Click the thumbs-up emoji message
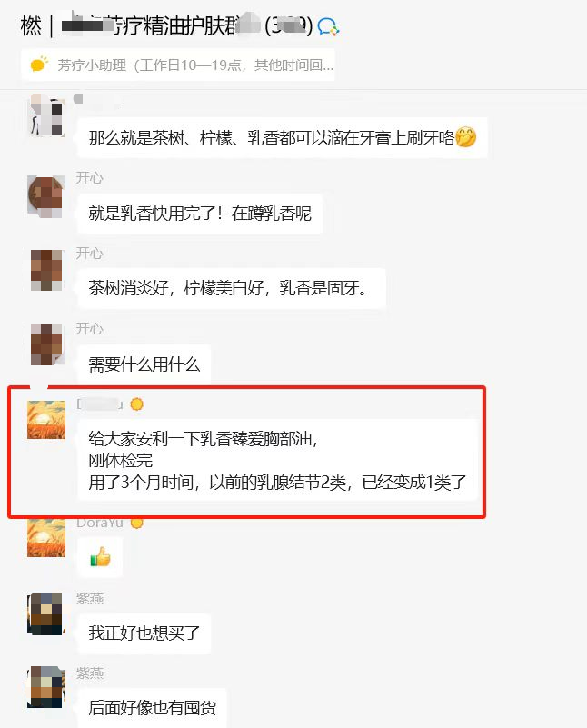Image resolution: width=587 pixels, height=728 pixels. (100, 556)
